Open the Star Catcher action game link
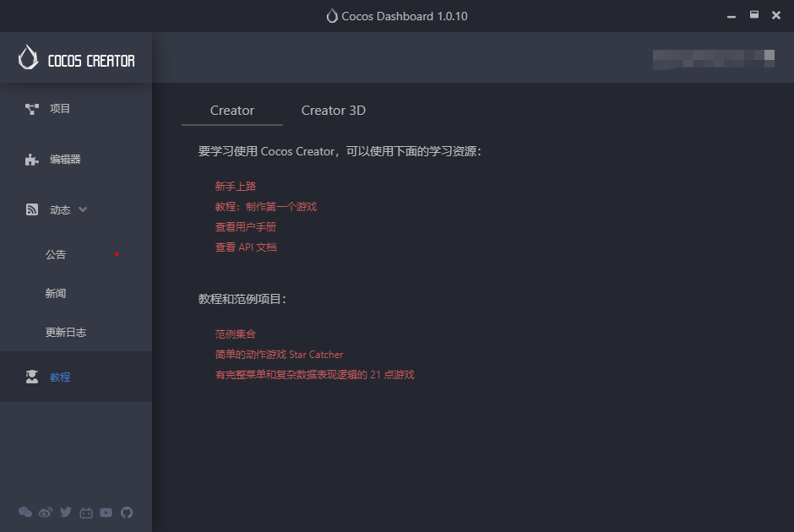Image resolution: width=794 pixels, height=532 pixels. (279, 355)
